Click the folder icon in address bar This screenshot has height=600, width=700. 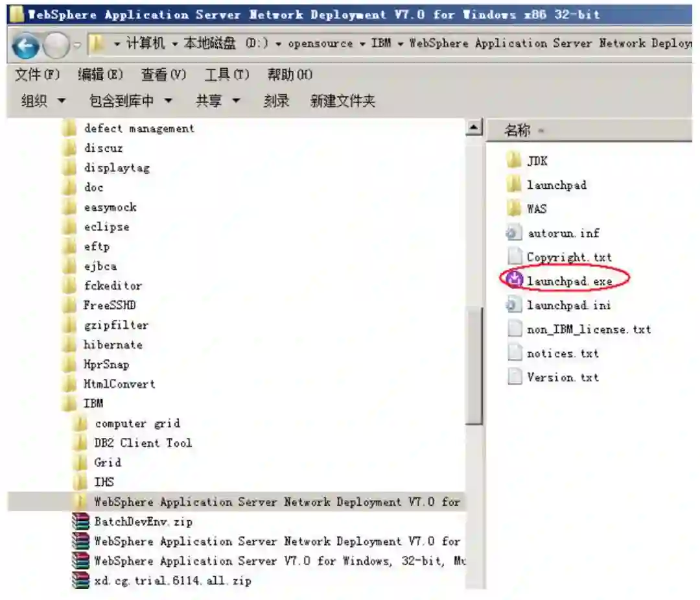point(97,43)
